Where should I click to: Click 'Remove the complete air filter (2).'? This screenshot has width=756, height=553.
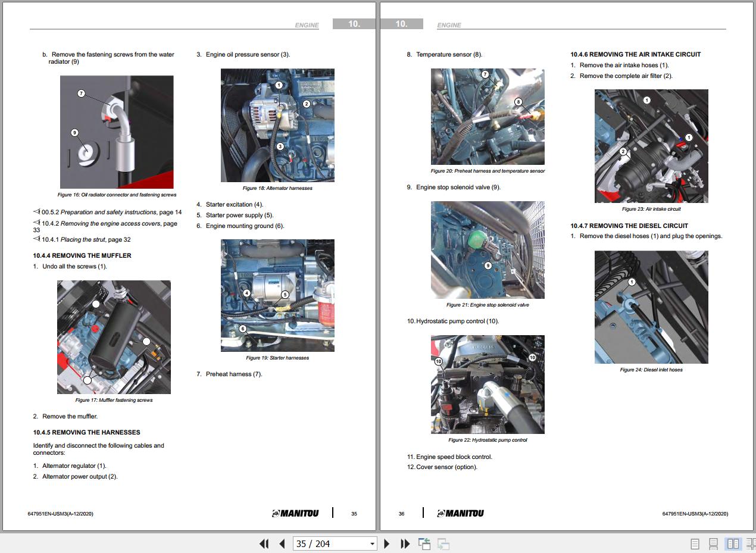[626, 76]
